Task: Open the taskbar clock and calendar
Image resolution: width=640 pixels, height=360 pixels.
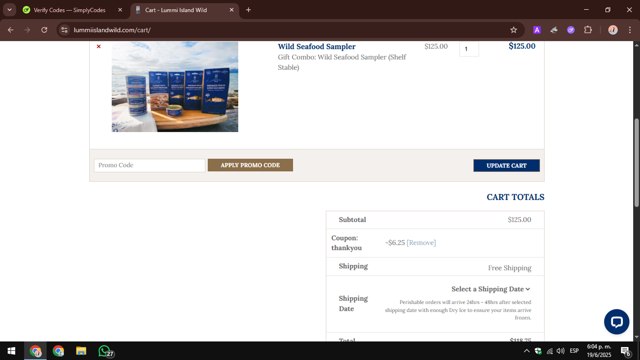Action: point(599,351)
